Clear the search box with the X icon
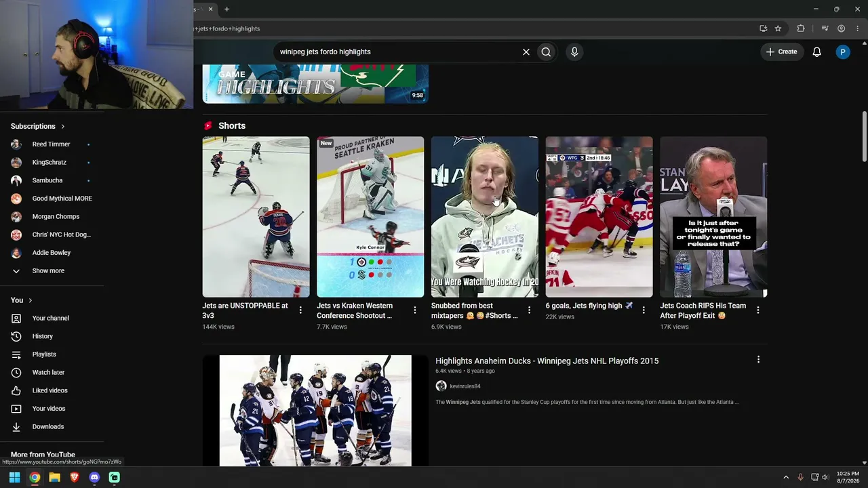Viewport: 868px width, 488px height. [x=526, y=52]
